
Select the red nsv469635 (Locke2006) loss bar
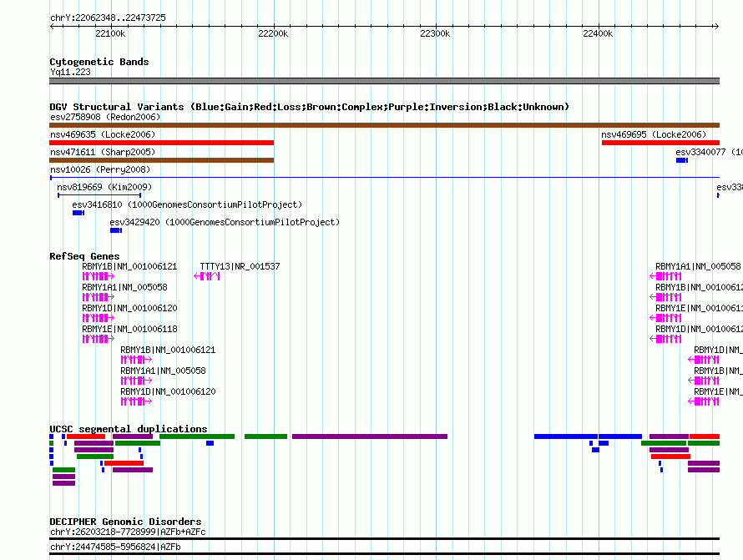coord(162,143)
